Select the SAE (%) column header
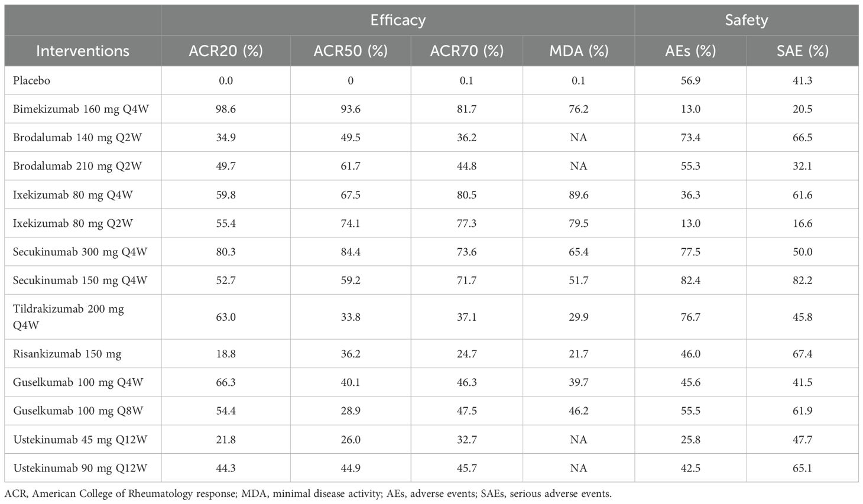This screenshot has width=863, height=504. point(803,51)
